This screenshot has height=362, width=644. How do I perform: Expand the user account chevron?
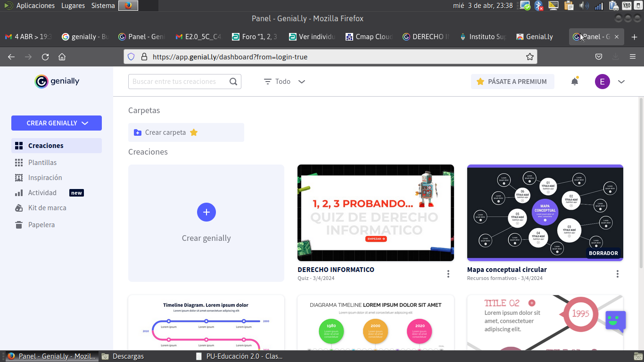click(x=621, y=82)
